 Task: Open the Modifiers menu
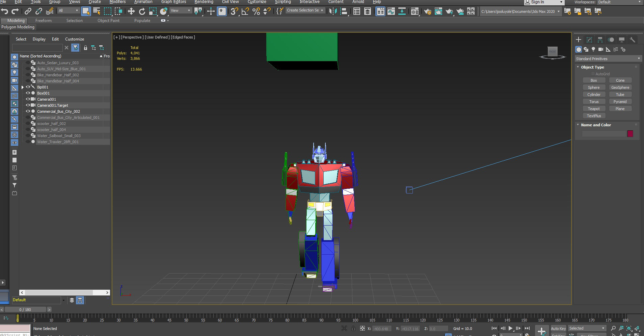[x=117, y=2]
